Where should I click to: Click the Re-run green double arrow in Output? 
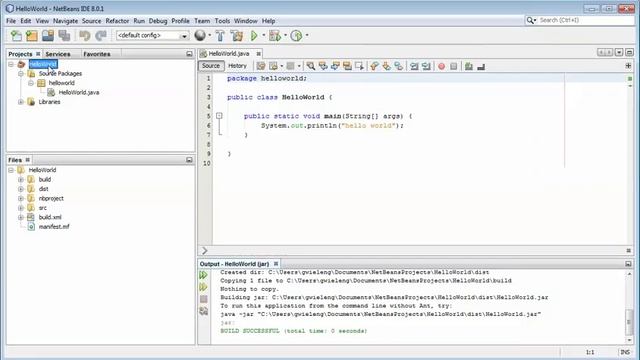[203, 275]
